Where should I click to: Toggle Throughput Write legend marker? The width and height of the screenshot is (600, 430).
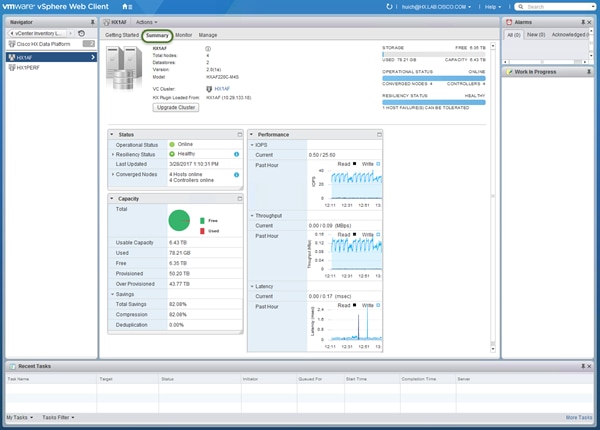tap(378, 234)
